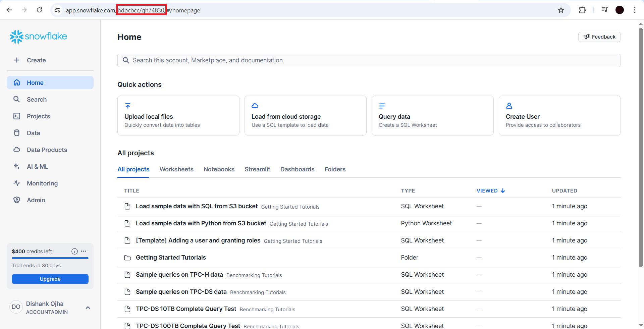Click the DO user avatar
Screen dimensions: 644x329
[16, 307]
